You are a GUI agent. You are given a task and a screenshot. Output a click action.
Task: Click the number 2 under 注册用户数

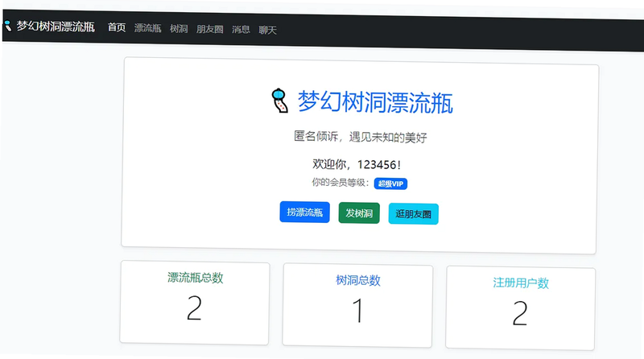(x=520, y=313)
